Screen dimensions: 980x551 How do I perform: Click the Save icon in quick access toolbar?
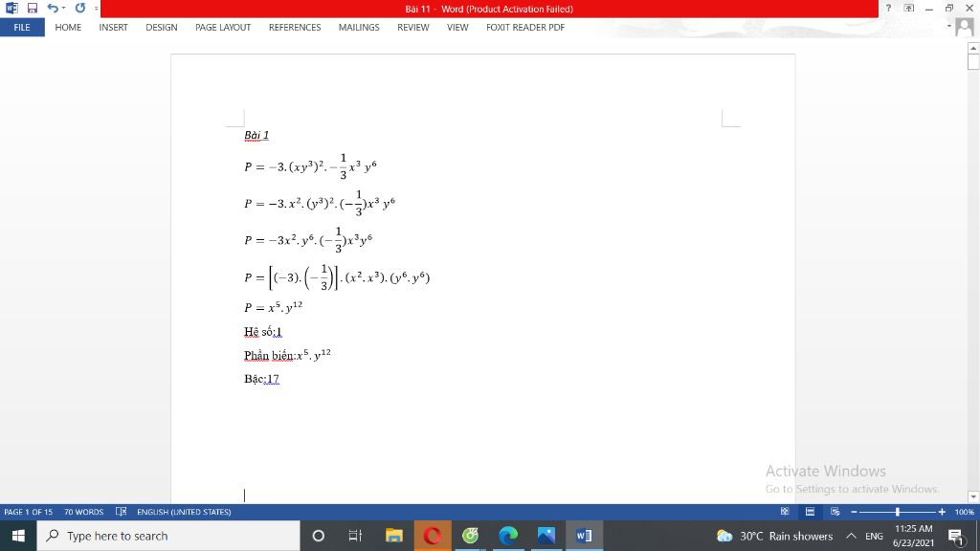[32, 8]
